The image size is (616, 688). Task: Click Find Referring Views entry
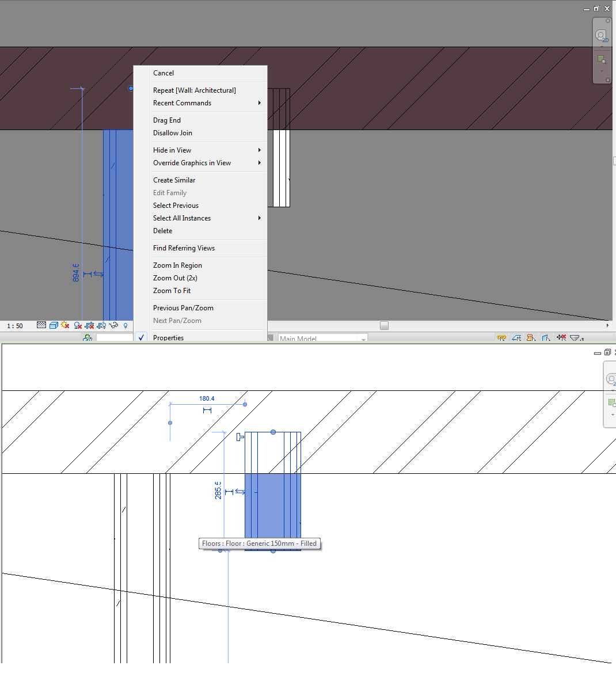(200, 248)
